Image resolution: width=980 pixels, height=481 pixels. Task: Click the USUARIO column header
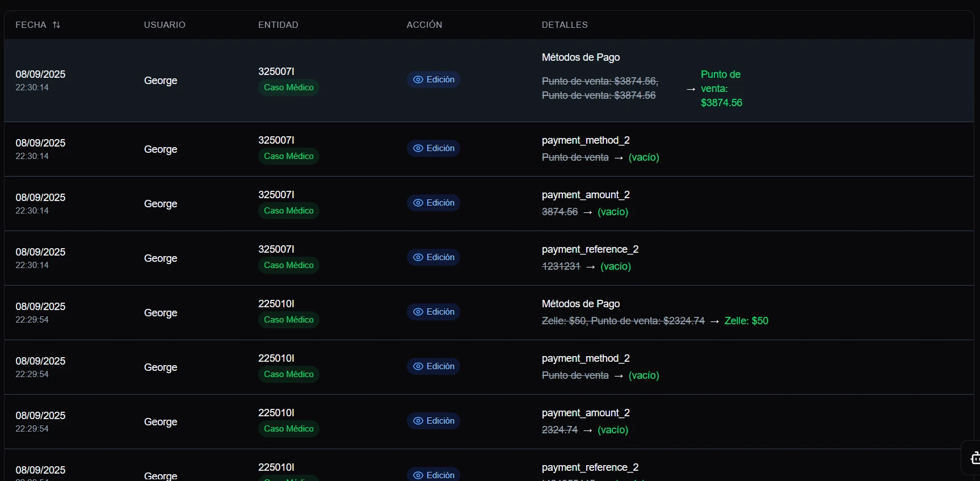click(165, 25)
